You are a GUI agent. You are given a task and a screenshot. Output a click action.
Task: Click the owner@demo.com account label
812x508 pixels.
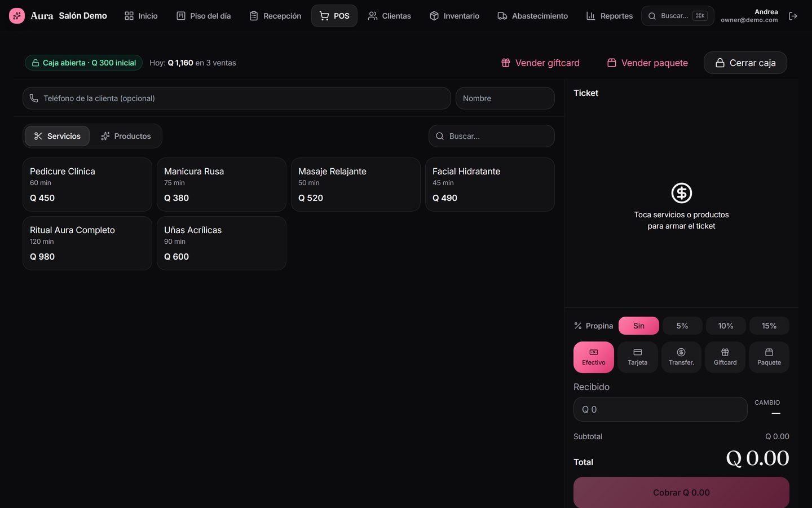pyautogui.click(x=749, y=20)
